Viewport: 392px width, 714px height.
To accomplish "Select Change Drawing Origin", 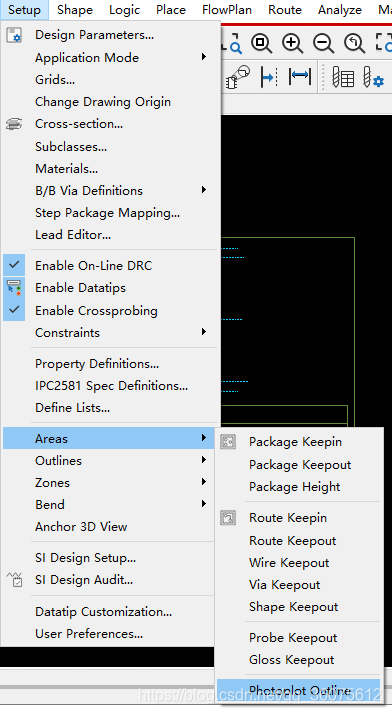I will pos(110,102).
